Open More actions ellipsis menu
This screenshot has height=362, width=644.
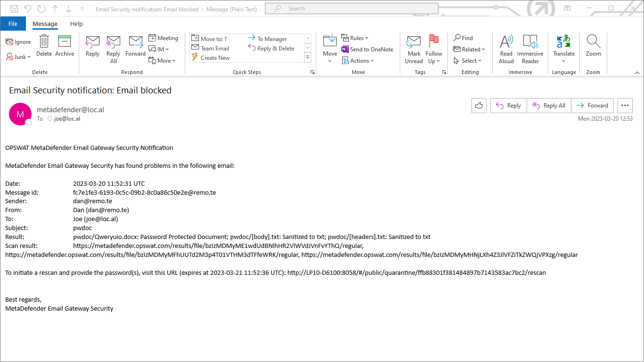(x=625, y=106)
